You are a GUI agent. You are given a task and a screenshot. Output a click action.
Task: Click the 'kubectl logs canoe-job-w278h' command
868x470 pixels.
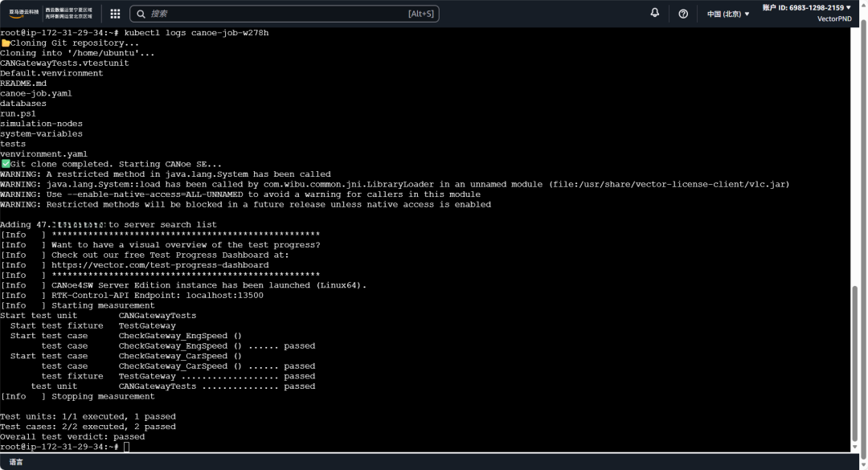click(x=197, y=33)
